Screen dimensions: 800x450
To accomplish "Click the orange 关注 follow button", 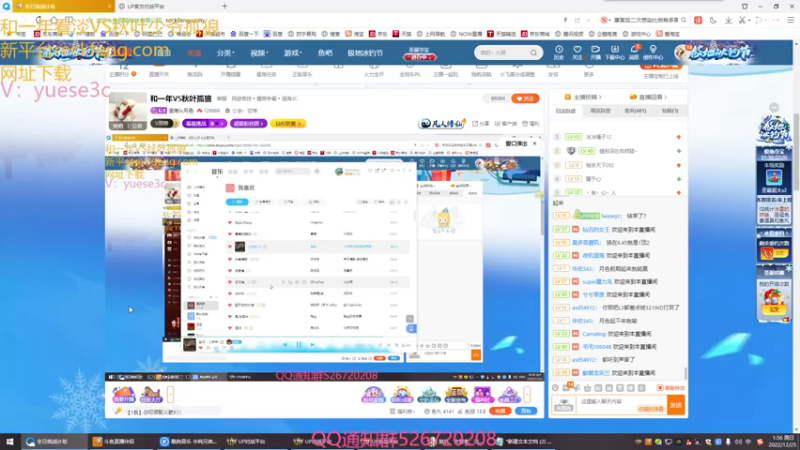I will [525, 98].
